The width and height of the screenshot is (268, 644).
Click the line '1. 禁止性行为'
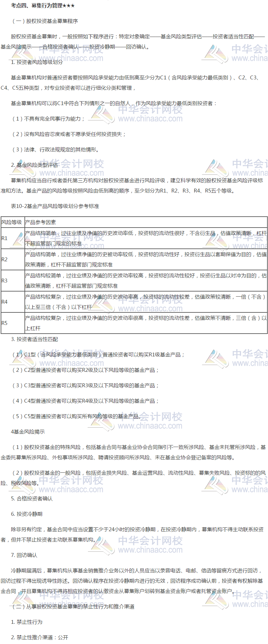coord(27,622)
